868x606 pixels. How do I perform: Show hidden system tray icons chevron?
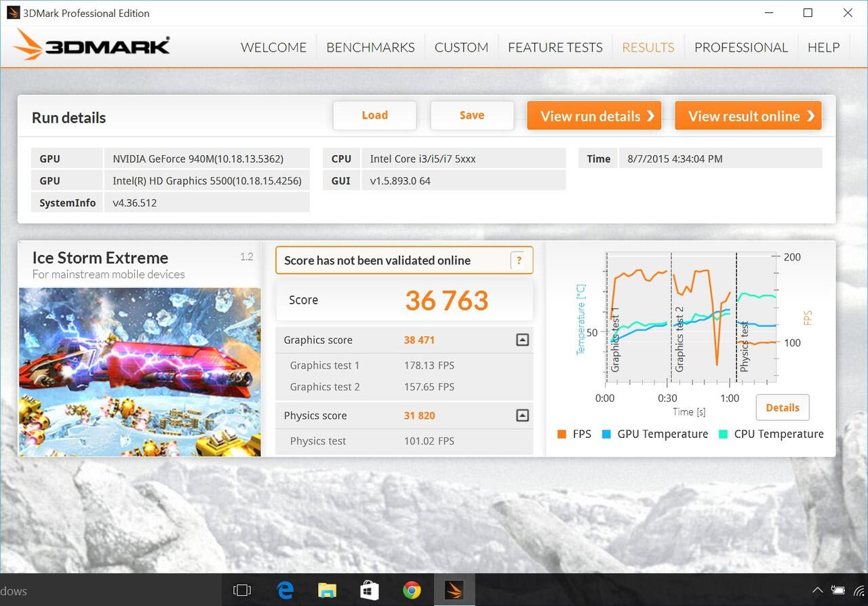coord(818,590)
